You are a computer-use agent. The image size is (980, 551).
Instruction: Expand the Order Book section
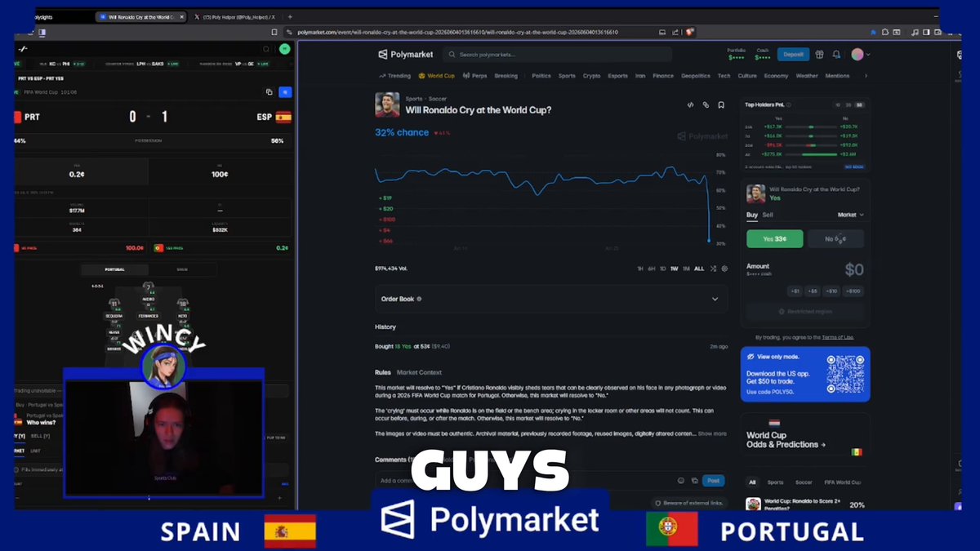pos(550,299)
